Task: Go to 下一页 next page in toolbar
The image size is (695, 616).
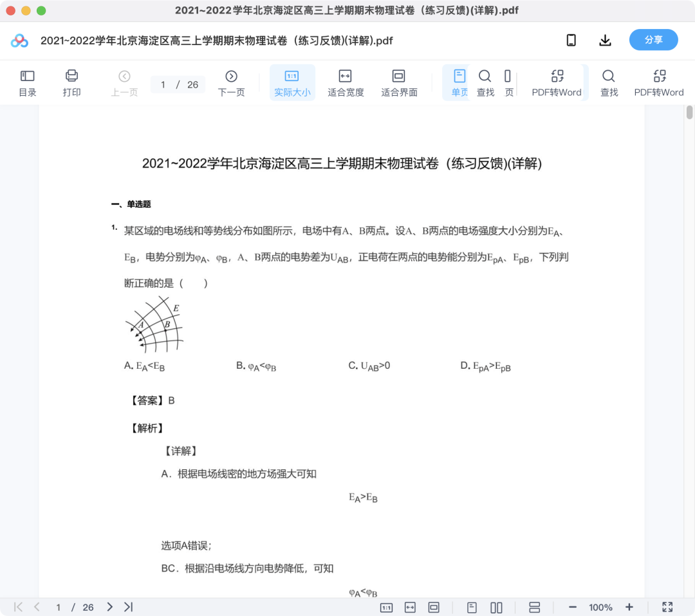Action: (232, 83)
